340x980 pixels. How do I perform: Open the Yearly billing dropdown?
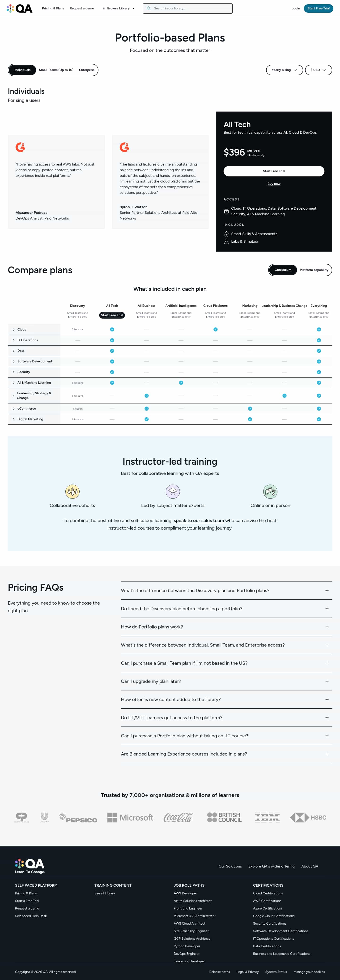coord(285,70)
